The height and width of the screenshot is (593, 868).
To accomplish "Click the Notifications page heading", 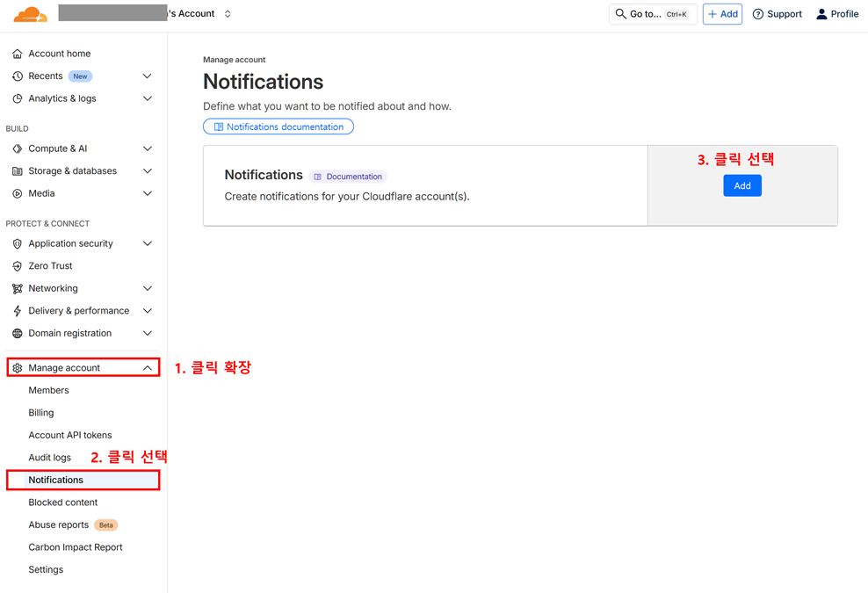I will 263,82.
